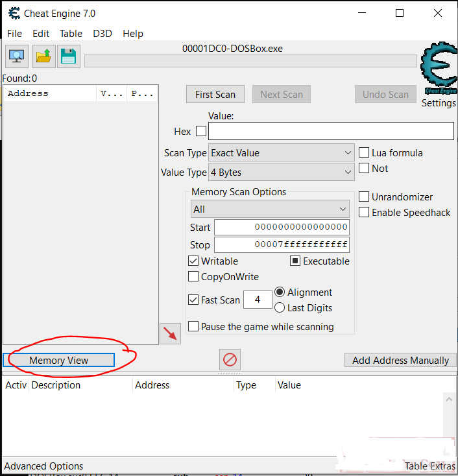Open the File menu
Image resolution: width=458 pixels, height=476 pixels.
(x=14, y=33)
